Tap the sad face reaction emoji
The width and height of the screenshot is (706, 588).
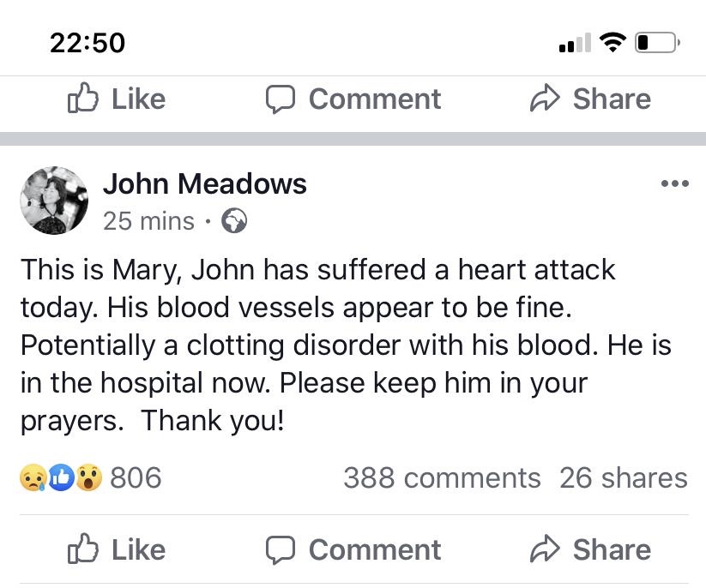33,478
